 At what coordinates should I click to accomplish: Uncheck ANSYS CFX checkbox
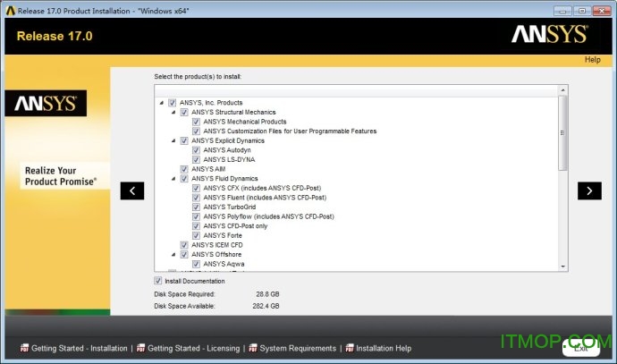click(x=196, y=188)
